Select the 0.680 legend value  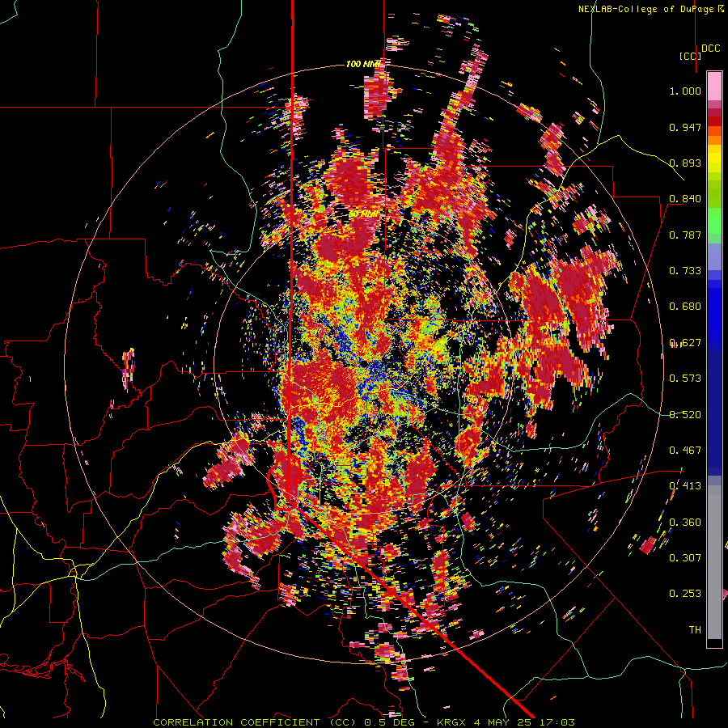(x=685, y=307)
